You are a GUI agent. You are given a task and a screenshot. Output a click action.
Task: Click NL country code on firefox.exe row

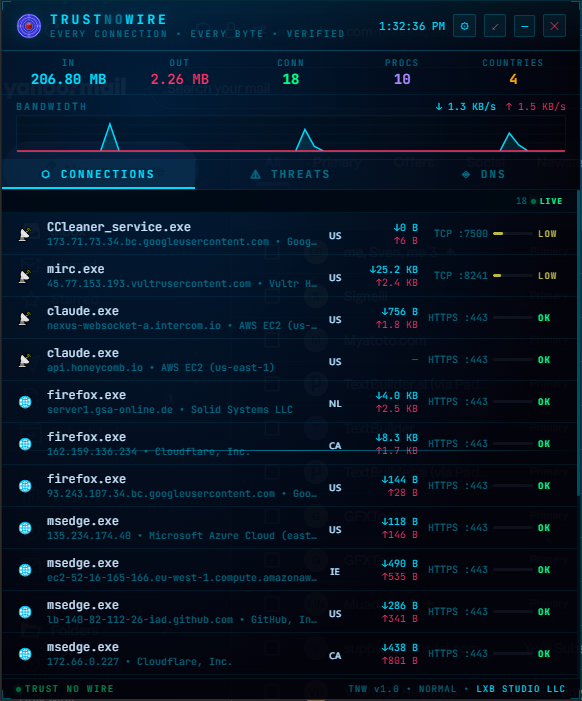click(335, 404)
